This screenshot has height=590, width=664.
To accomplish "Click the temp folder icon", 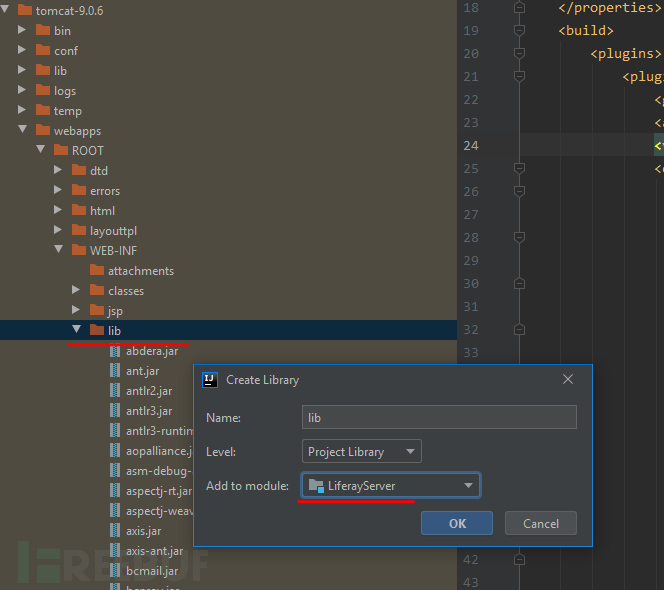I will tap(43, 110).
